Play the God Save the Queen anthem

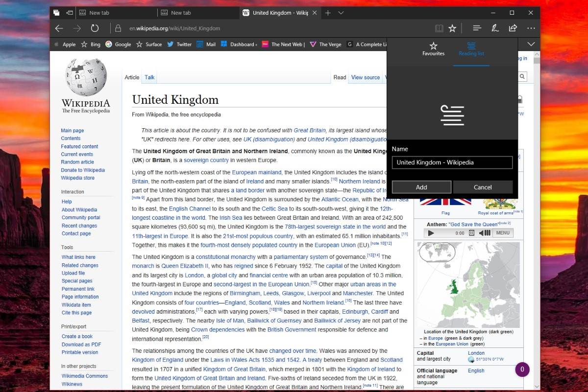click(x=431, y=233)
